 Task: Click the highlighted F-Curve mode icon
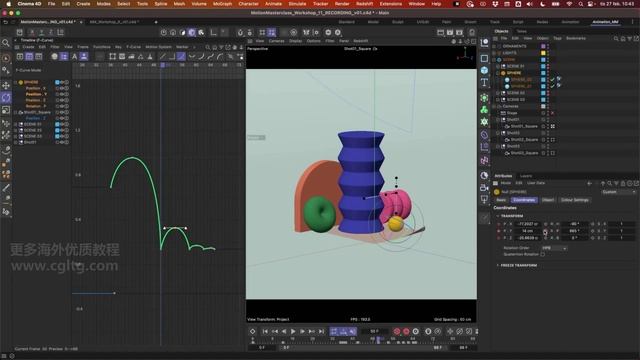point(29,57)
